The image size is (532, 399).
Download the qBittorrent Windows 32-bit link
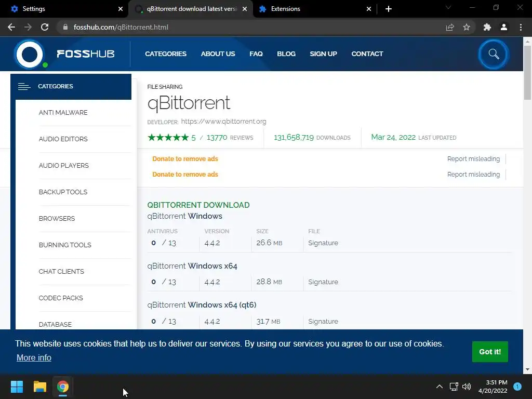(184, 216)
